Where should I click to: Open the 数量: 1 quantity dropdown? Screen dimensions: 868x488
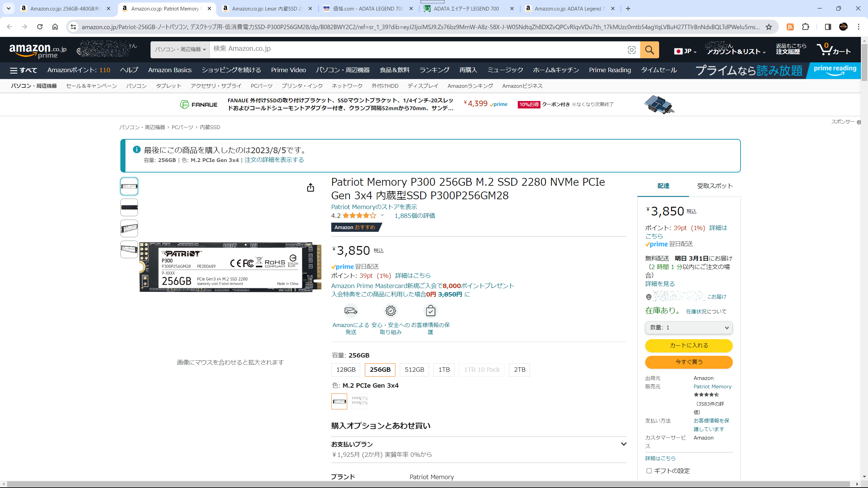coord(689,328)
